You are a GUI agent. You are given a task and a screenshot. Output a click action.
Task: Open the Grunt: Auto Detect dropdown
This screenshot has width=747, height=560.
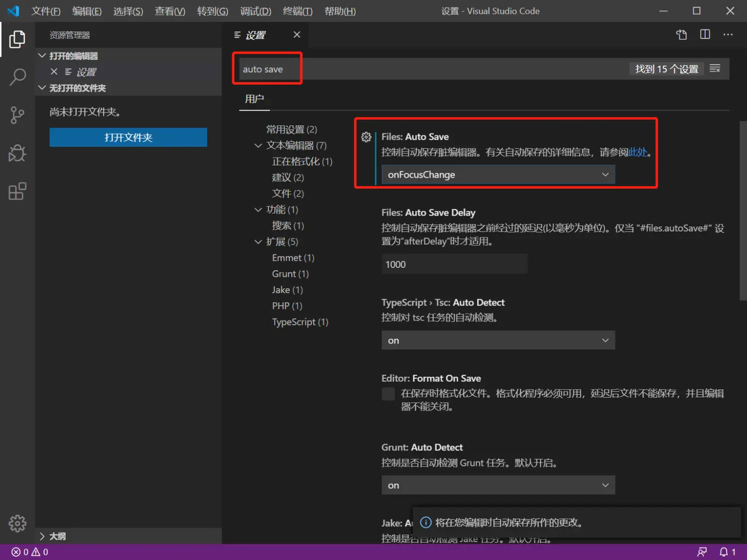tap(498, 485)
